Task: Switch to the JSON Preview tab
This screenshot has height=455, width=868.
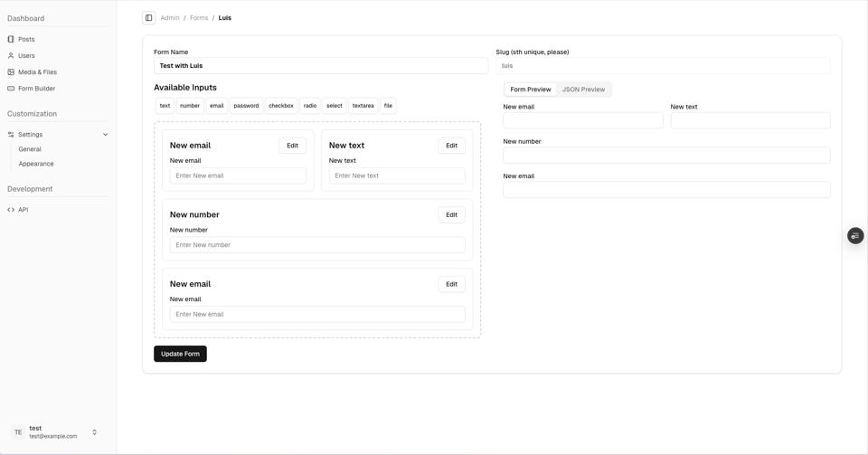Action: (x=583, y=90)
